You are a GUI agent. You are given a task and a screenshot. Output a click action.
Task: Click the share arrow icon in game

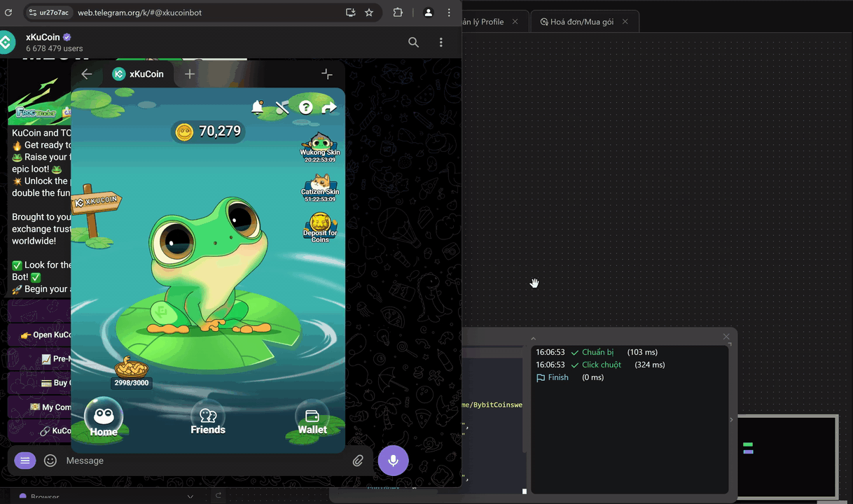[x=328, y=107]
